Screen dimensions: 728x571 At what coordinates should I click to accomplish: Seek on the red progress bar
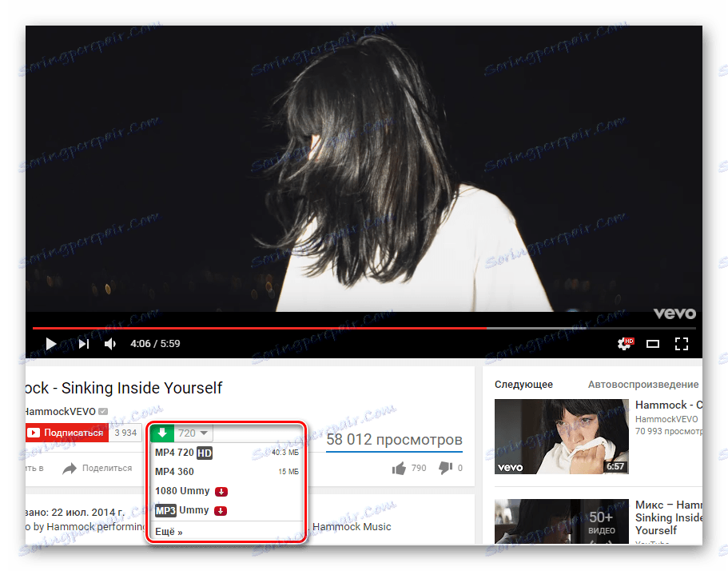[x=259, y=328]
